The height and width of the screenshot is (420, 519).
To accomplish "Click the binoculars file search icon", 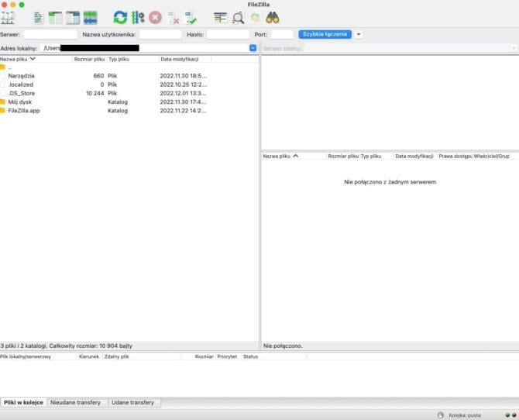I will click(x=273, y=17).
